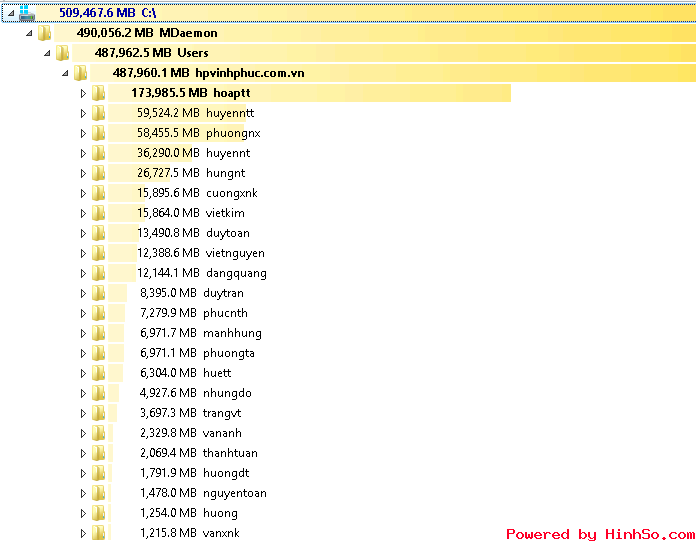
Task: Click the huongdt folder icon
Action: [99, 473]
